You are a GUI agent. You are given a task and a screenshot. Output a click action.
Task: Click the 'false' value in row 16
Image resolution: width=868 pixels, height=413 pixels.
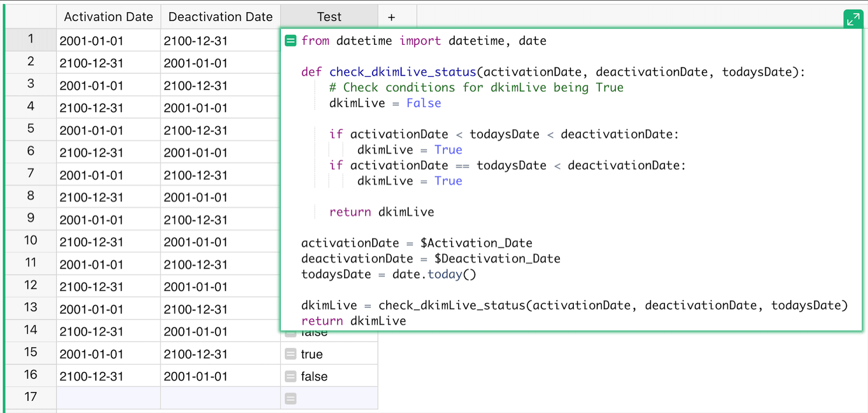(314, 376)
